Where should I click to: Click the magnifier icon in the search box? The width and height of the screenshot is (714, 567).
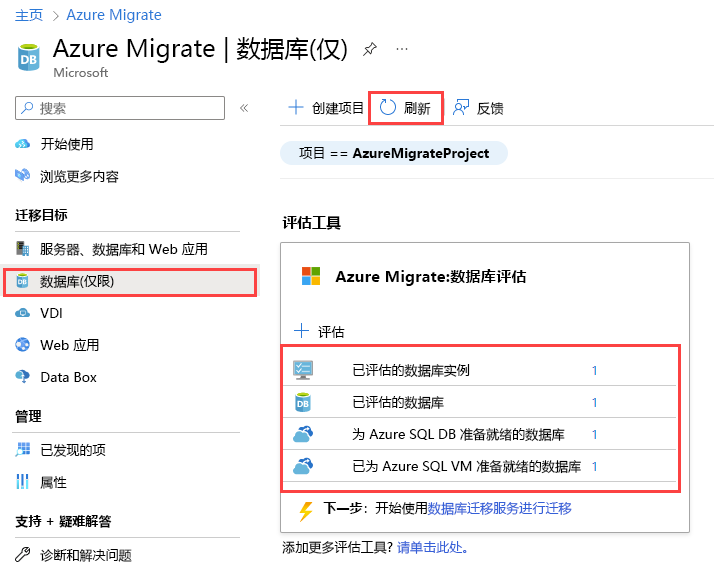27,108
